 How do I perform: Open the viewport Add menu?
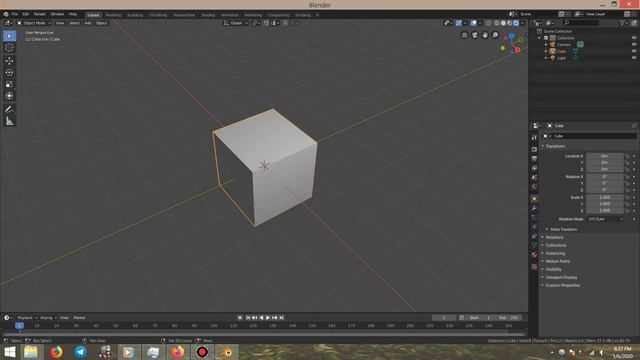pyautogui.click(x=88, y=23)
